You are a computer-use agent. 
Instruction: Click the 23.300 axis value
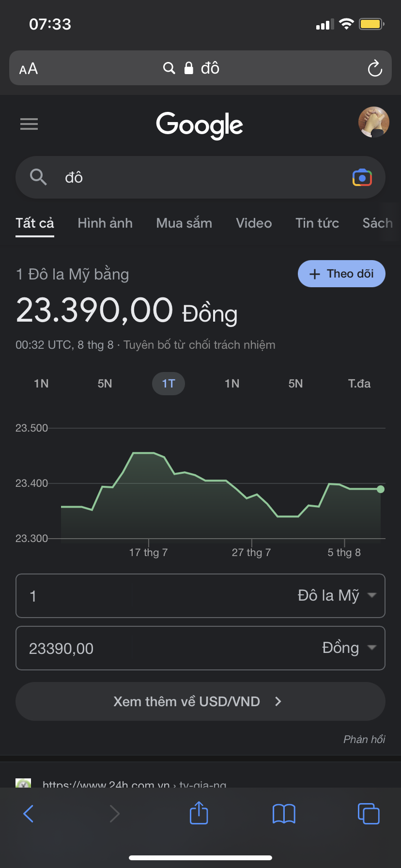point(32,539)
